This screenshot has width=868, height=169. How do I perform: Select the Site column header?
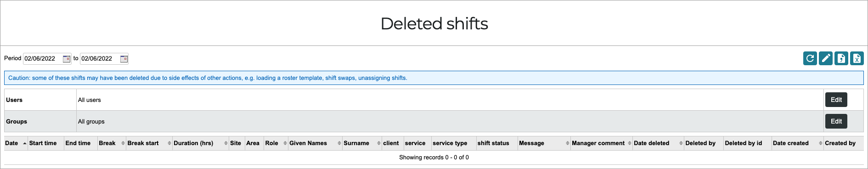(237, 143)
